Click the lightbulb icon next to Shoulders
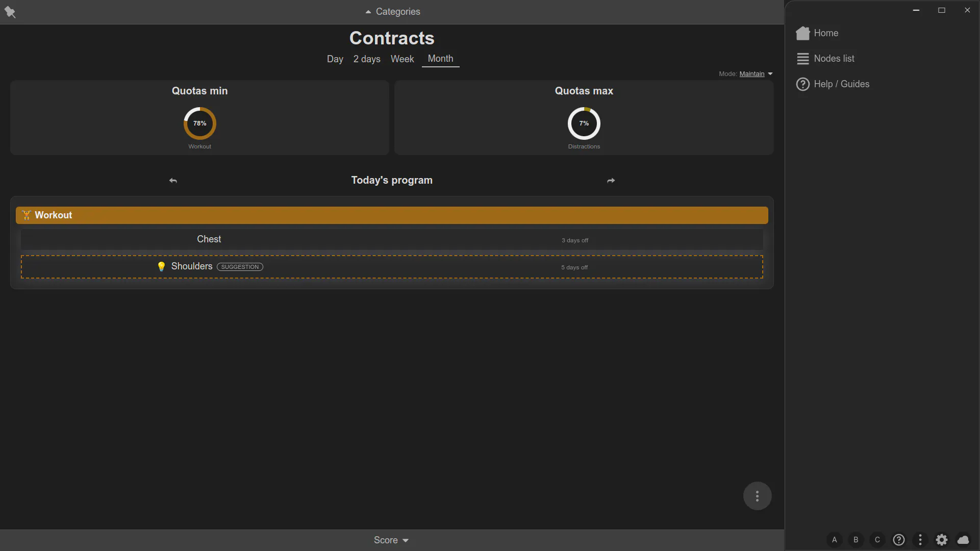This screenshot has height=551, width=980. (x=161, y=267)
